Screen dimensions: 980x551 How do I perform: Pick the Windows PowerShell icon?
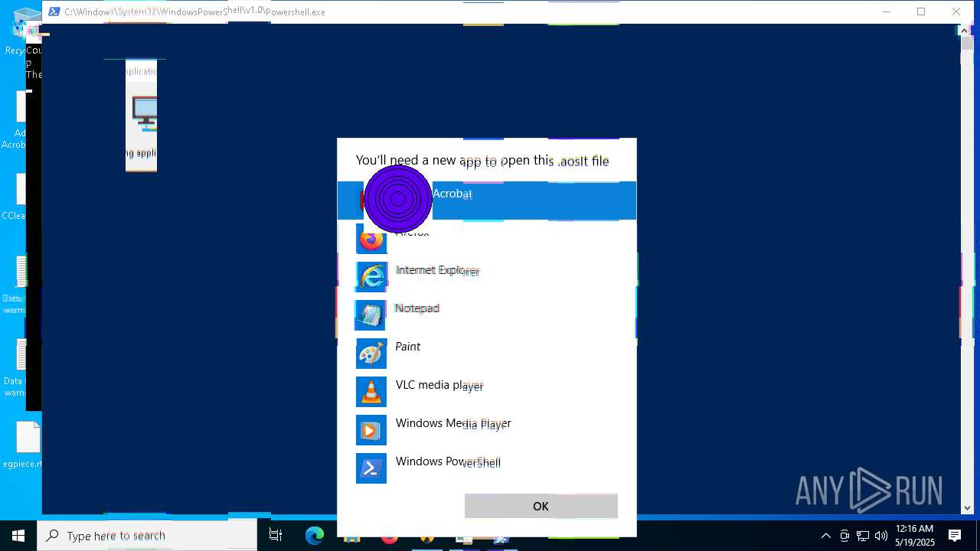point(371,468)
